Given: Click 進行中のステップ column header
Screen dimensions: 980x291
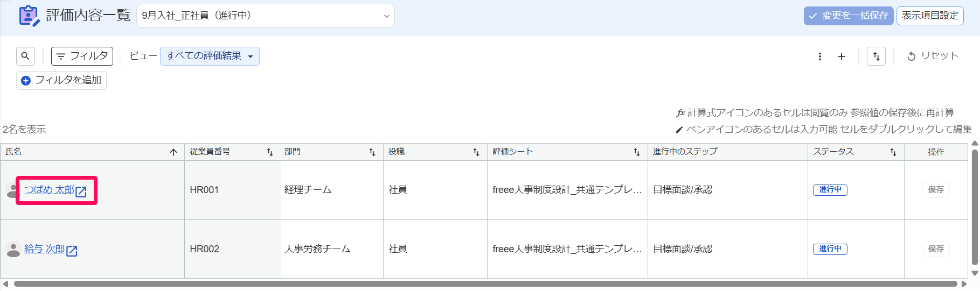Looking at the screenshot, I should 728,152.
